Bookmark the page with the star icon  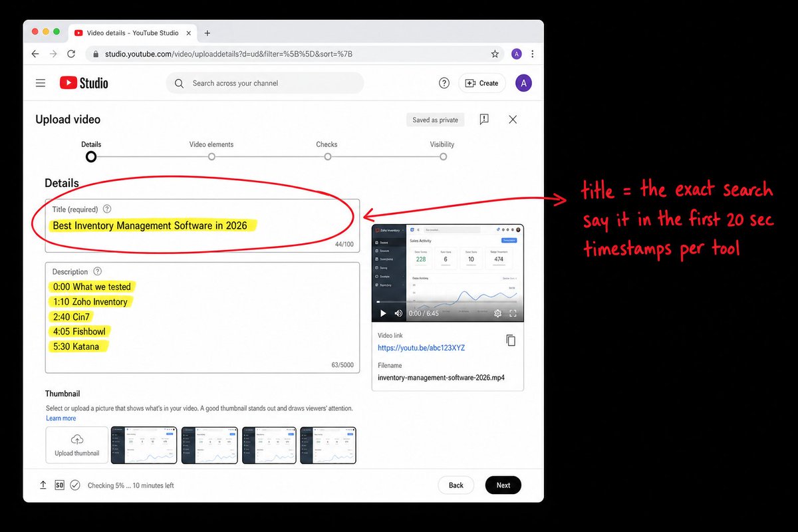pyautogui.click(x=495, y=54)
